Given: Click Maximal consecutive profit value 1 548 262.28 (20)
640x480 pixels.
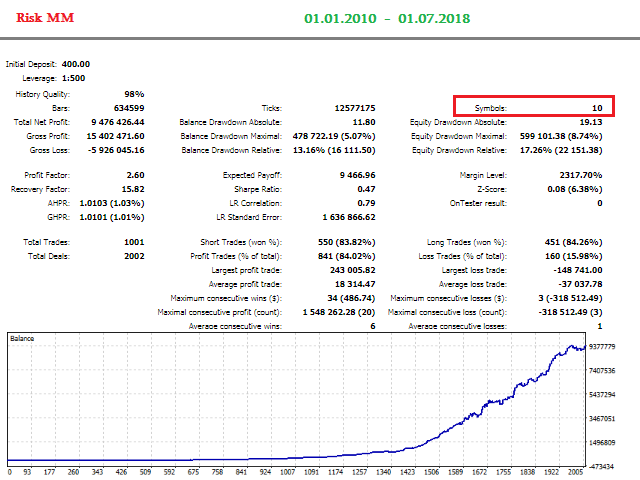Looking at the screenshot, I should pyautogui.click(x=339, y=312).
